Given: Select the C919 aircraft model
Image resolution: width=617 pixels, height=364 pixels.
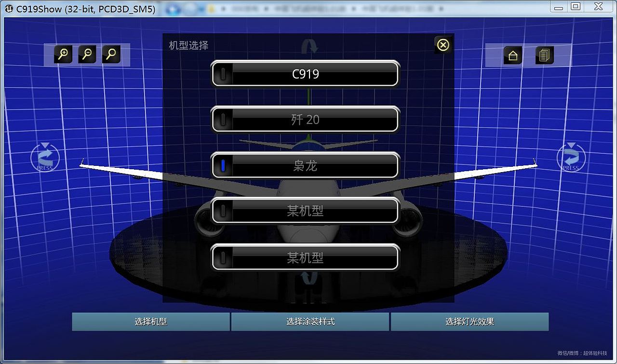Looking at the screenshot, I should click(306, 74).
